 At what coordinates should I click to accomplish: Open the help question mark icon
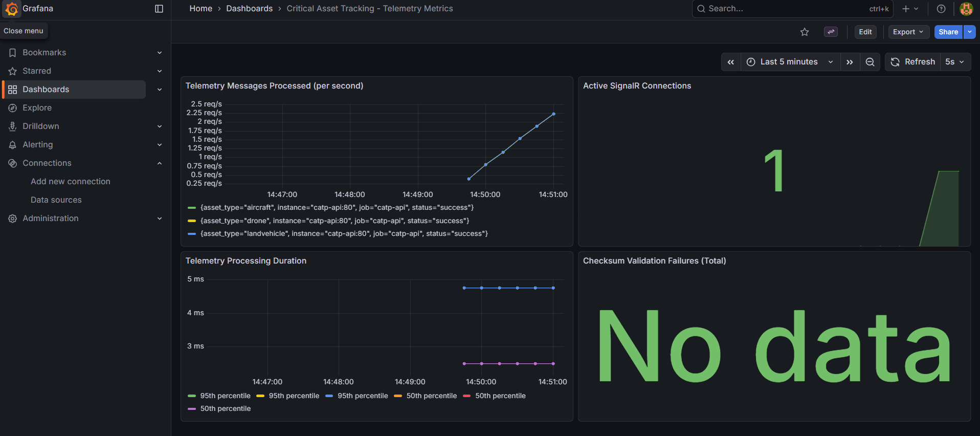[x=941, y=9]
